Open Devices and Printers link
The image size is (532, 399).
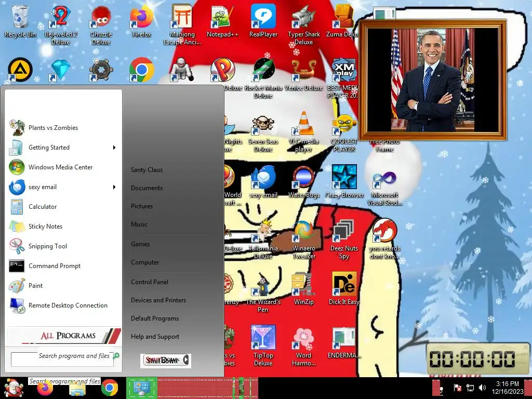click(x=158, y=300)
